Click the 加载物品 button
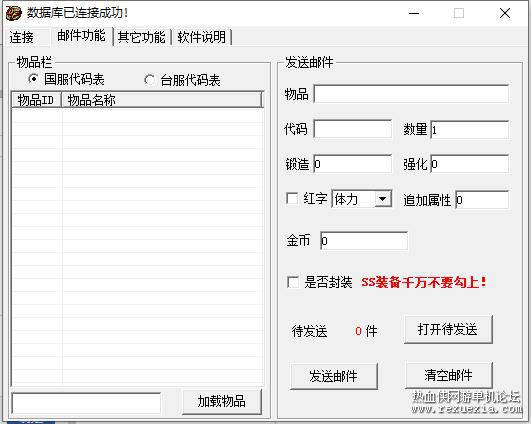The height and width of the screenshot is (424, 531). point(222,401)
